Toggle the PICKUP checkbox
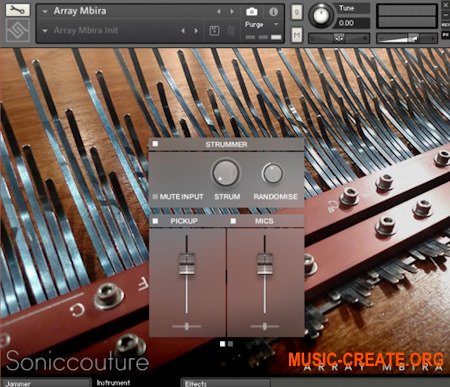The image size is (450, 387). coord(155,221)
